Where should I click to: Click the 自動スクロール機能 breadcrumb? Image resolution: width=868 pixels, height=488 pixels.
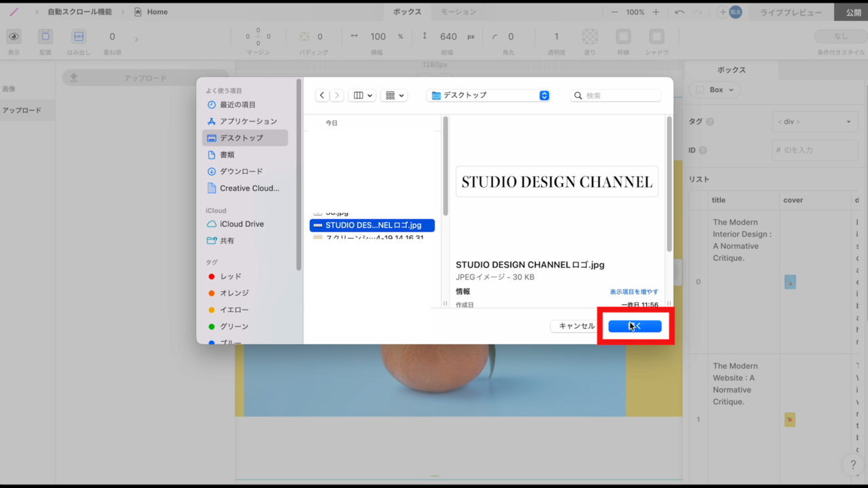click(81, 12)
